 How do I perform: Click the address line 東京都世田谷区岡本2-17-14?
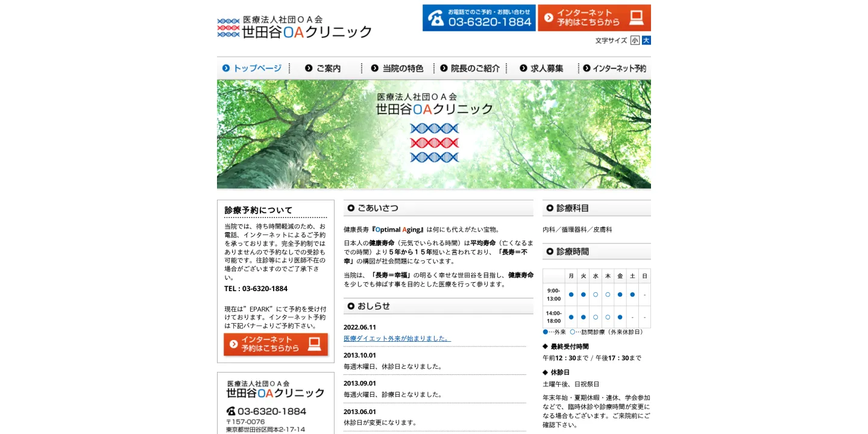pyautogui.click(x=266, y=430)
